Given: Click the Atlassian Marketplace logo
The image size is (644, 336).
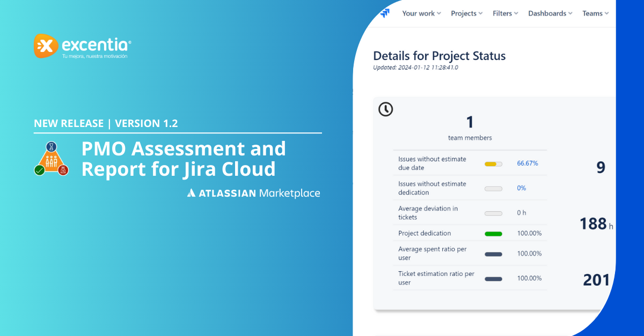Looking at the screenshot, I should click(253, 193).
